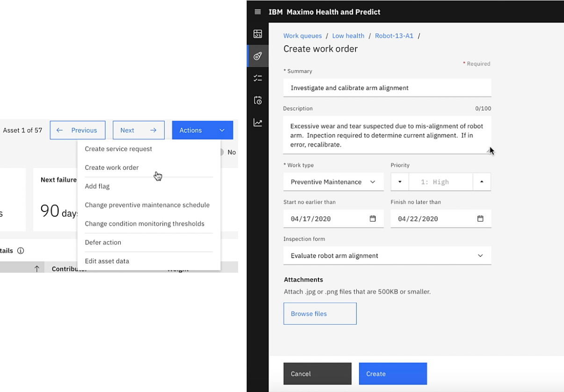Follow the Robot-13-A1 breadcrumb link

pyautogui.click(x=394, y=36)
